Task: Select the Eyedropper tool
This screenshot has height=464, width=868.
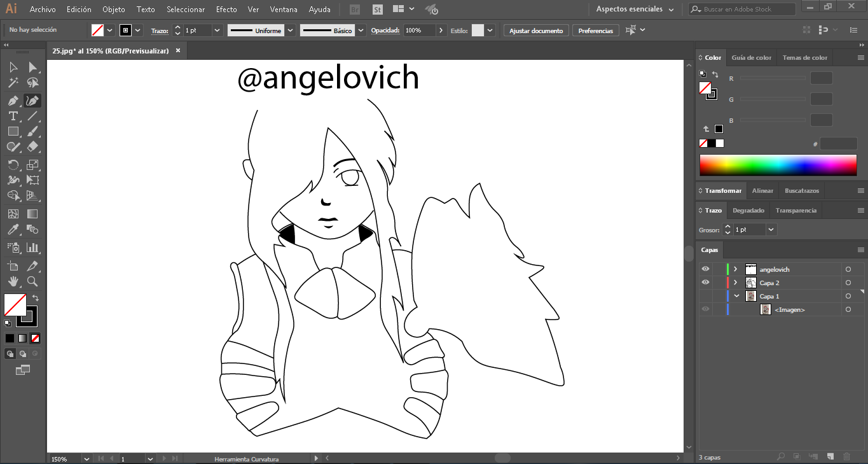Action: pos(13,229)
